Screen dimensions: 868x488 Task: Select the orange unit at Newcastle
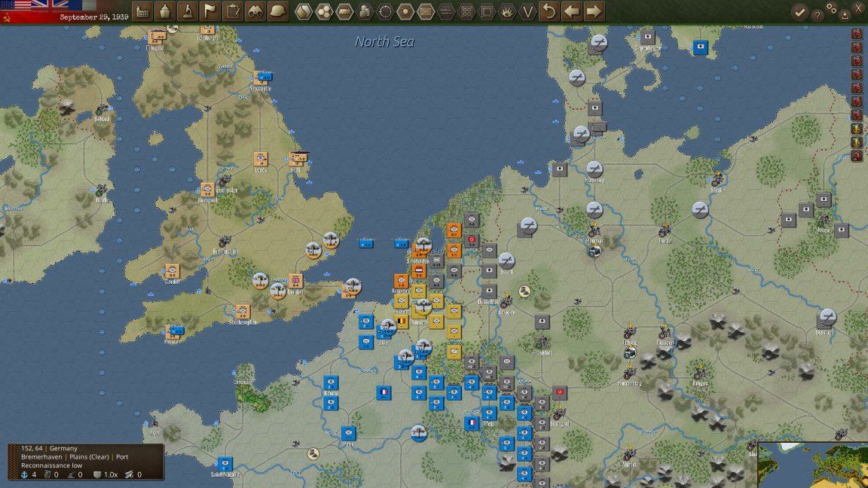click(x=260, y=78)
